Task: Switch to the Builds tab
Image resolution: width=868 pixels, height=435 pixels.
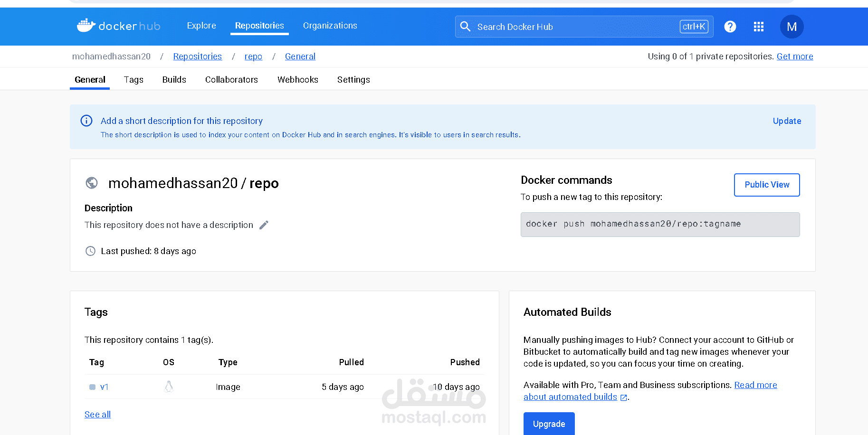Action: point(174,80)
